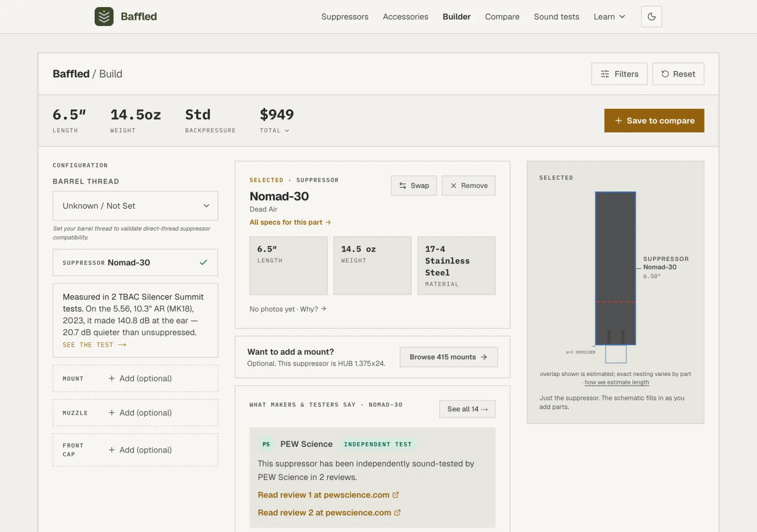Click the 17-4 Stainless Steel material tile
This screenshot has width=757, height=532.
457,266
